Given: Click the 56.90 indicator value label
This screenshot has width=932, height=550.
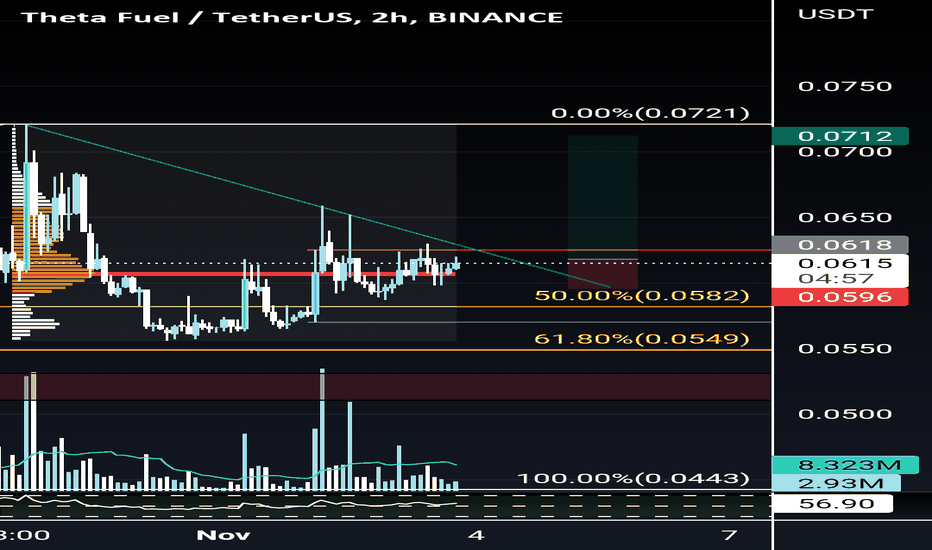Looking at the screenshot, I should [832, 504].
